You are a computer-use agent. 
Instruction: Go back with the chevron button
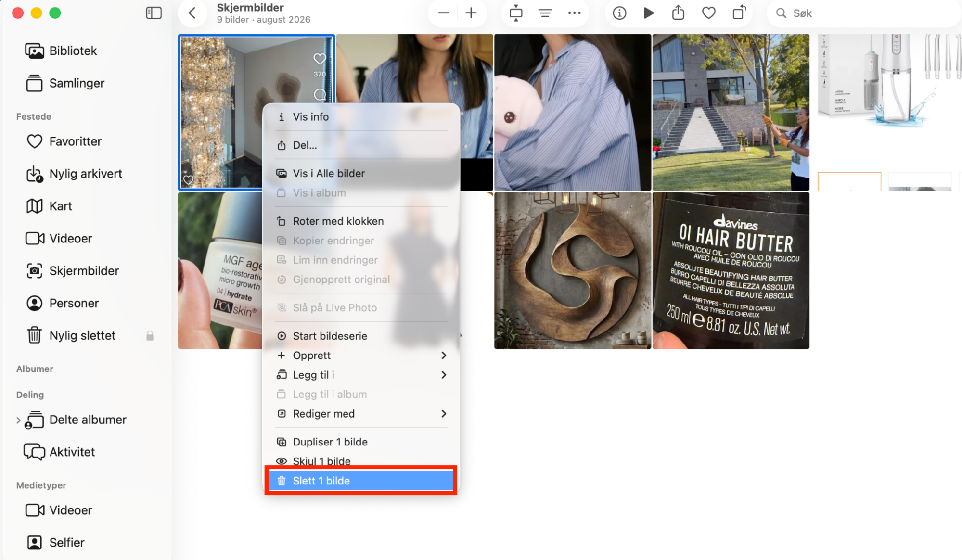coord(192,13)
